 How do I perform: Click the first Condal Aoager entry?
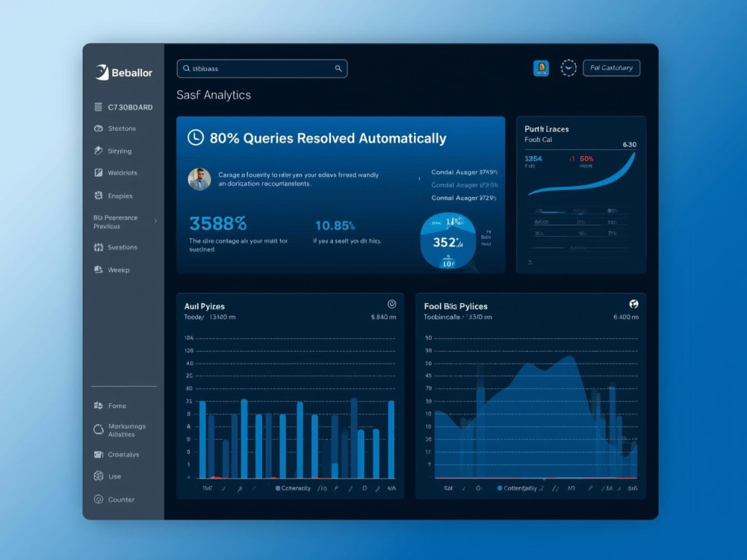(465, 172)
